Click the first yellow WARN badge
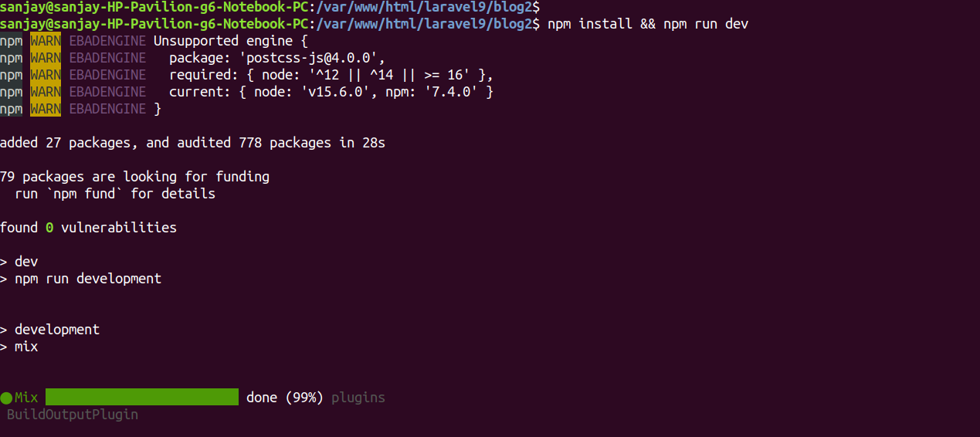Image resolution: width=980 pixels, height=437 pixels. 46,41
